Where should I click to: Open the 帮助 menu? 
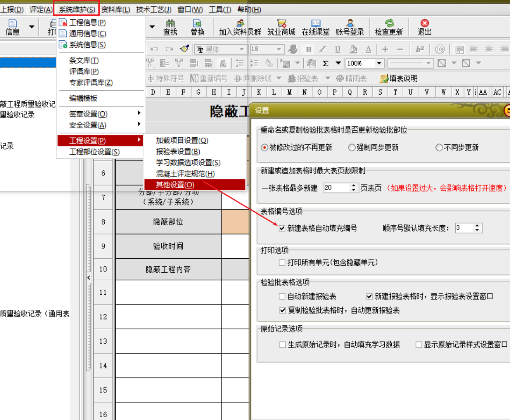249,9
